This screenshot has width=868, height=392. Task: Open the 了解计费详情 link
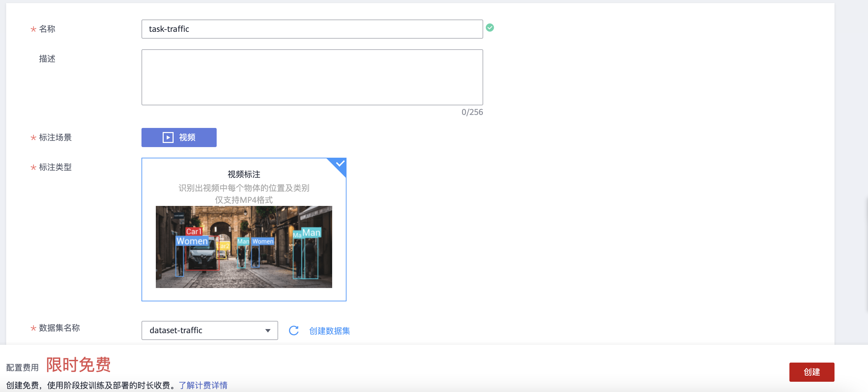[203, 385]
